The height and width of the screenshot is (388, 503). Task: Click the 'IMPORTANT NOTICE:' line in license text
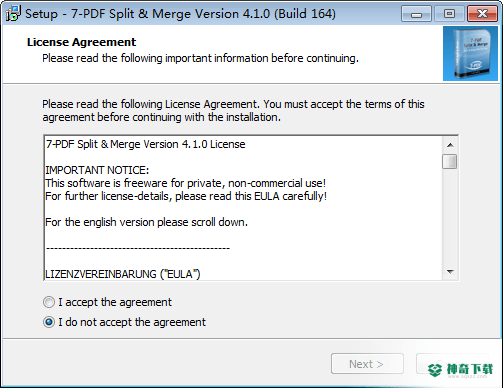[97, 170]
